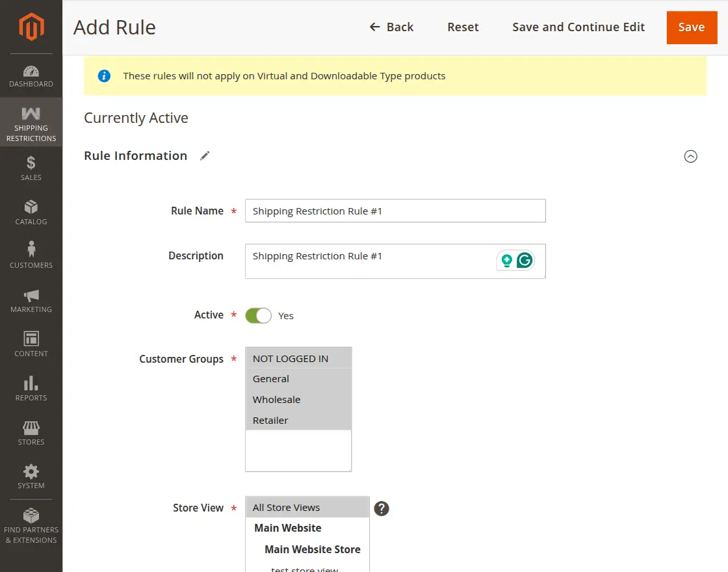Click into the Rule Name field
Image resolution: width=728 pixels, height=572 pixels.
pos(395,211)
